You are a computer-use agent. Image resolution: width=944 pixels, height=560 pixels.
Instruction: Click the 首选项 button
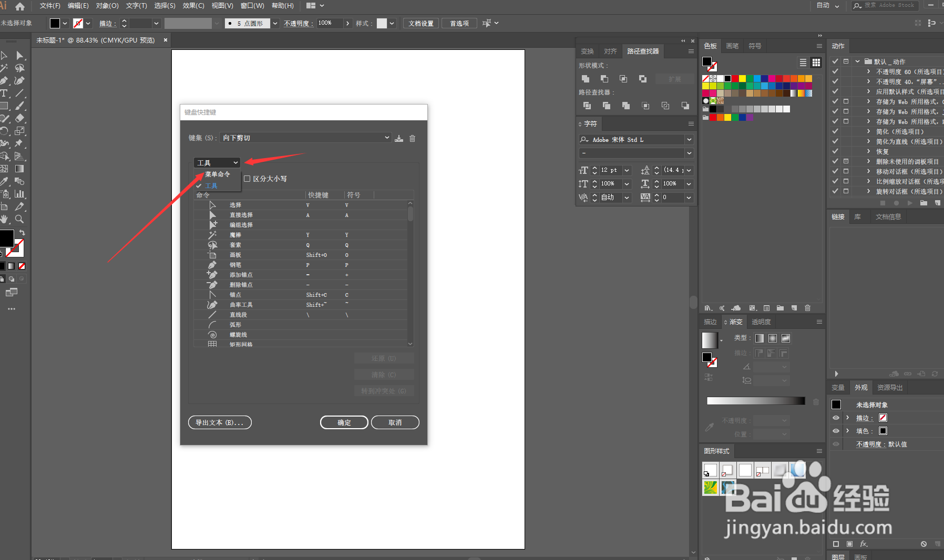[x=459, y=23]
